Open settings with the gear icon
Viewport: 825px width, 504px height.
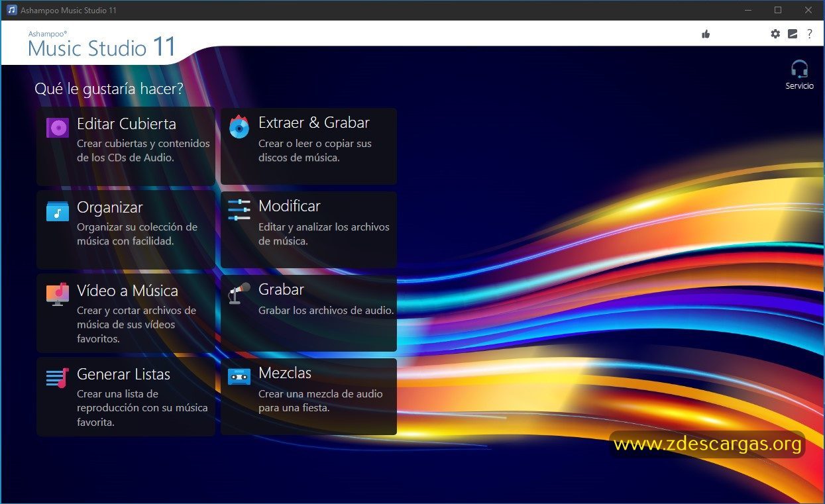coord(775,34)
